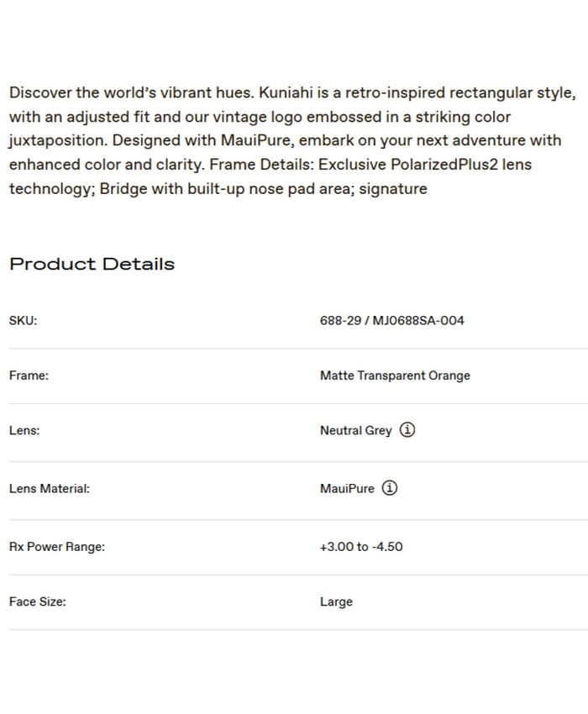Click the Lens Material: row label
Image resolution: width=588 pixels, height=714 pixels.
50,489
